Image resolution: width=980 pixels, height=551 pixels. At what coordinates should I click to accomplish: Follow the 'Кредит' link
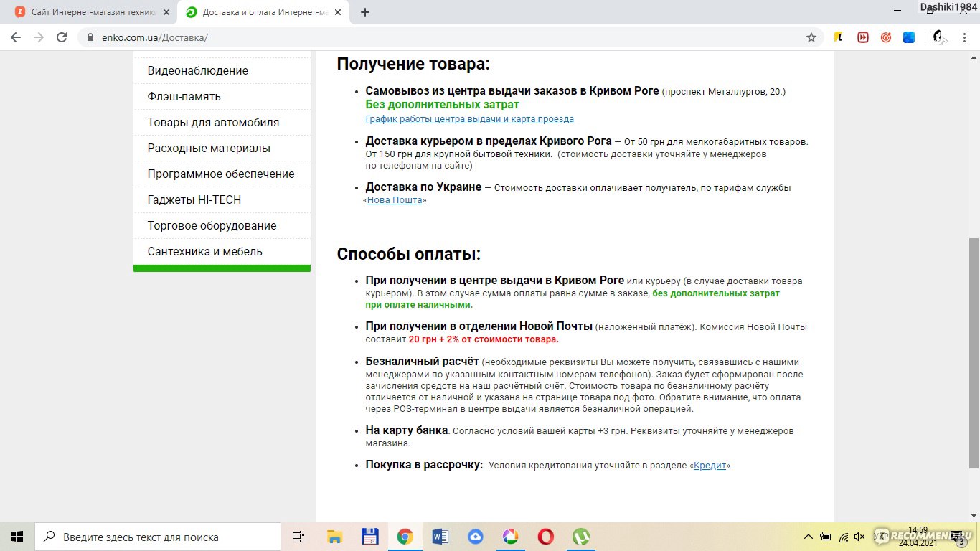710,466
